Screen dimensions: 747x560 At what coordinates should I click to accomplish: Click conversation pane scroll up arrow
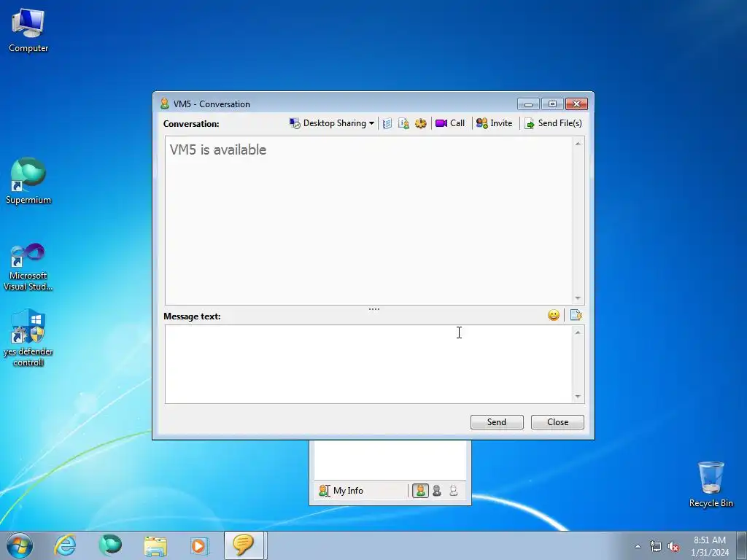click(x=578, y=144)
